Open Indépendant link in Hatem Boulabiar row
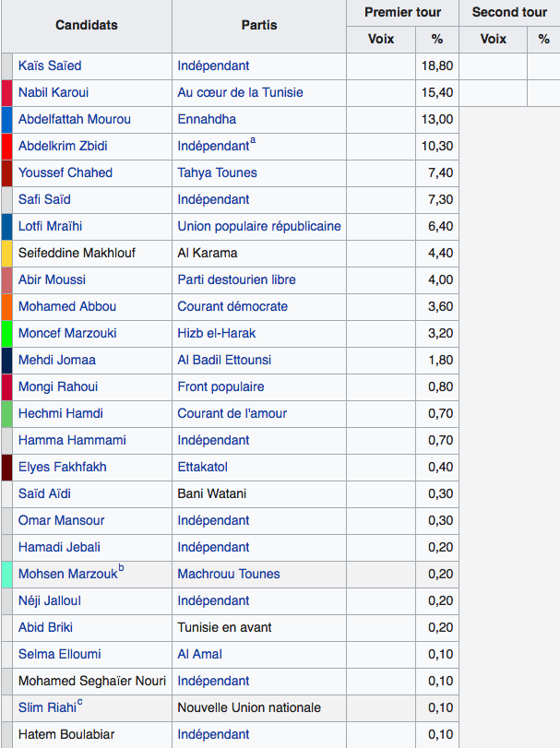 [213, 734]
